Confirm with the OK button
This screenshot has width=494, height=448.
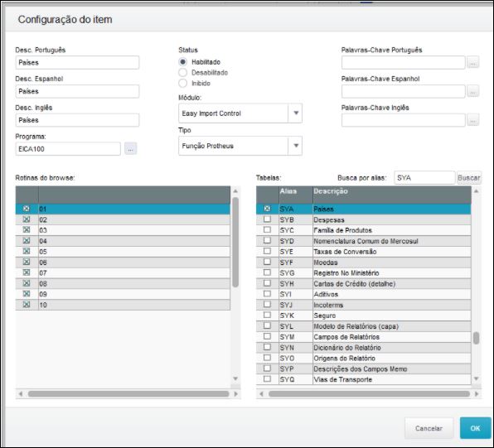click(475, 428)
